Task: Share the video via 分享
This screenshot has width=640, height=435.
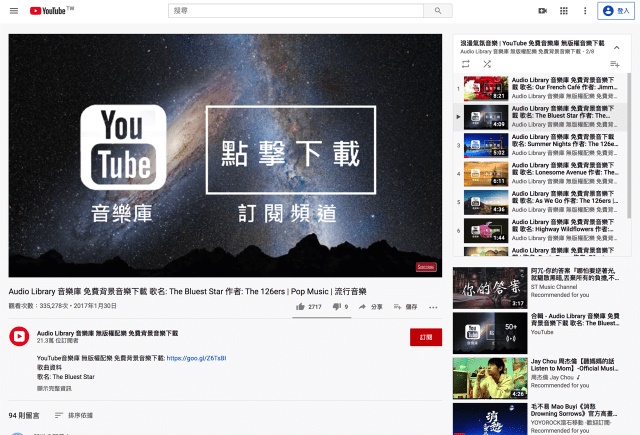Action: pos(371,306)
